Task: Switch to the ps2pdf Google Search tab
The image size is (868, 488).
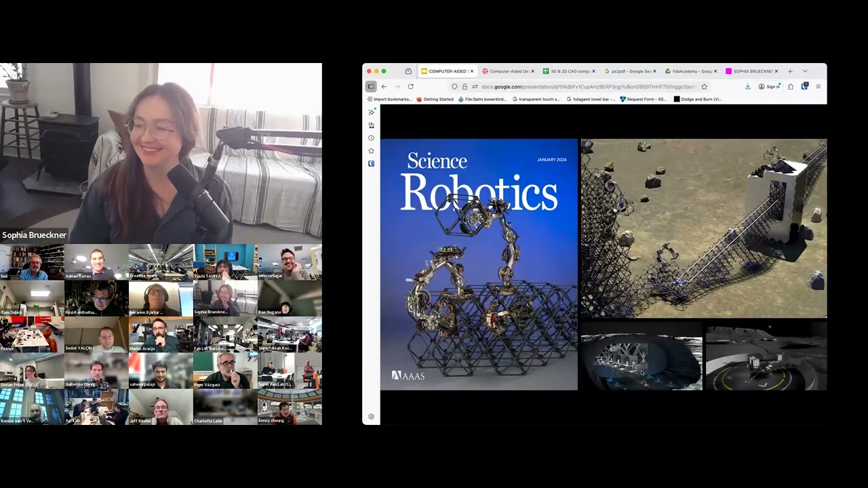Action: (x=630, y=71)
